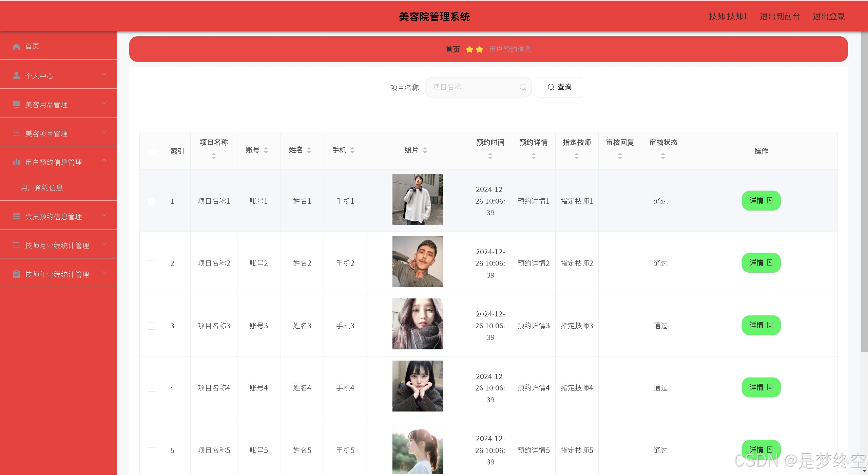The image size is (868, 475).
Task: Open 详情 for row 项目名称3
Action: tap(761, 325)
